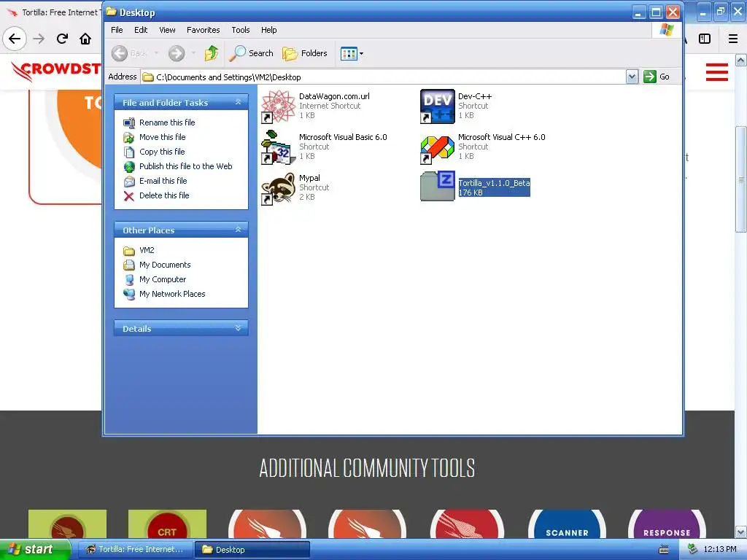This screenshot has width=747, height=560.
Task: Click Publish this file to the Web
Action: coord(186,166)
